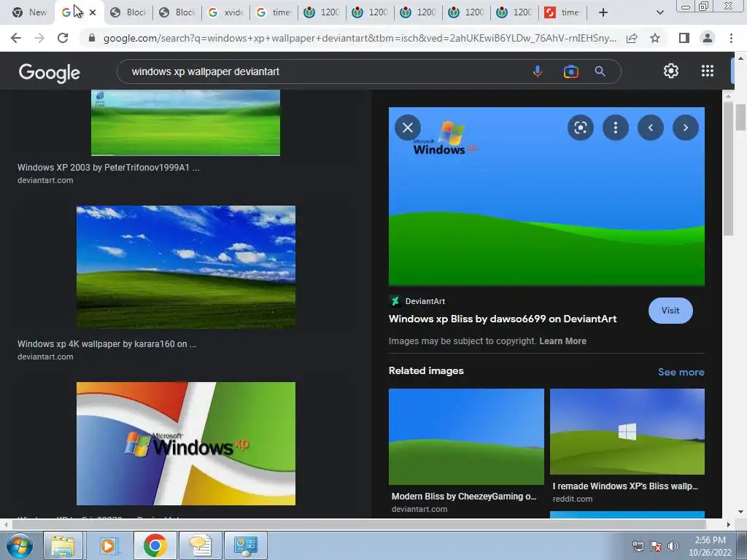Switch to the Google time tab

click(274, 12)
